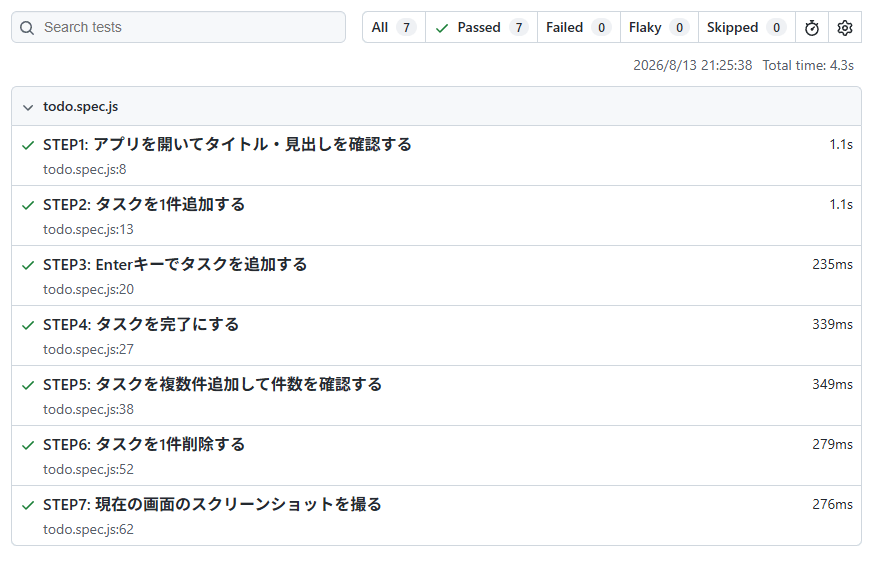Click the green check icon for STEP7
The width and height of the screenshot is (881, 571).
tap(28, 506)
